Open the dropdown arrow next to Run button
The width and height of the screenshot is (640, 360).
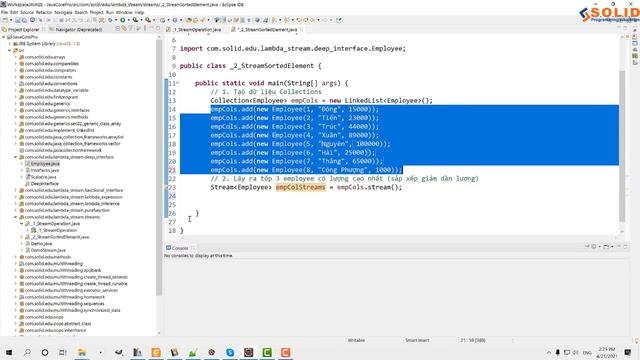pyautogui.click(x=128, y=20)
